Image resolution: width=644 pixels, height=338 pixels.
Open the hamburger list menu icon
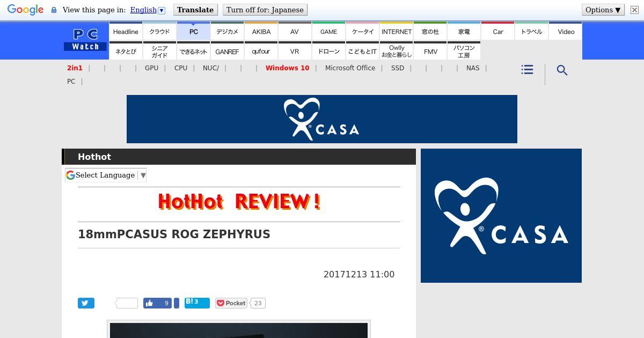pos(527,70)
